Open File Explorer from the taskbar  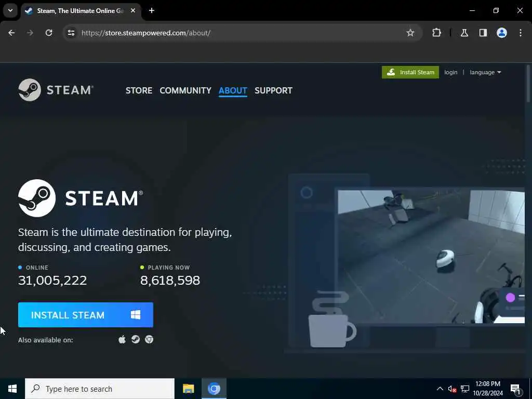tap(188, 389)
